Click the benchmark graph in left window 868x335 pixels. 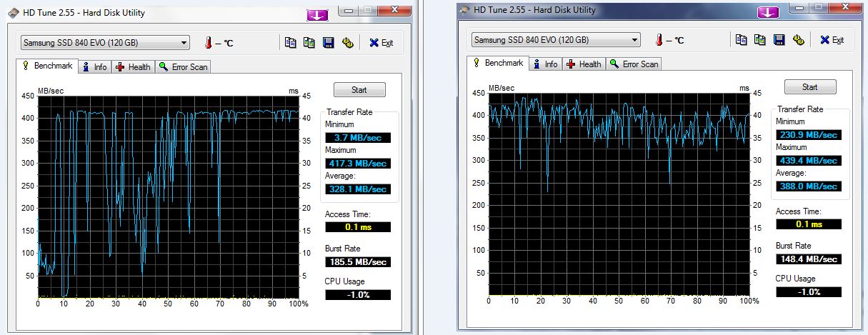click(169, 196)
